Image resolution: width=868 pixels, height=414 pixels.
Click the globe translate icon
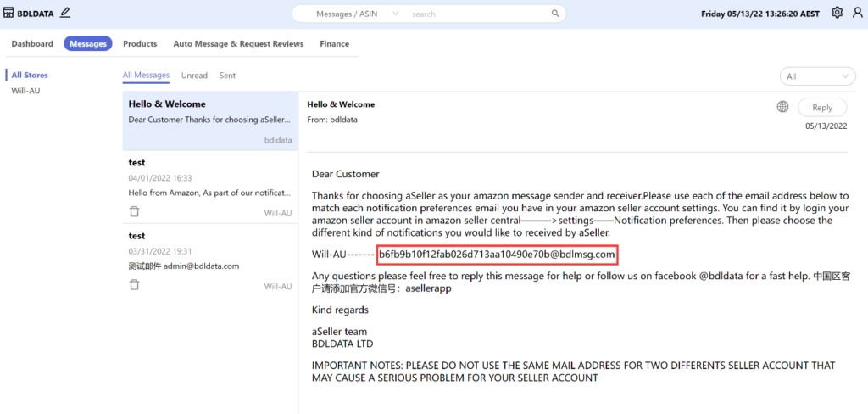(782, 107)
